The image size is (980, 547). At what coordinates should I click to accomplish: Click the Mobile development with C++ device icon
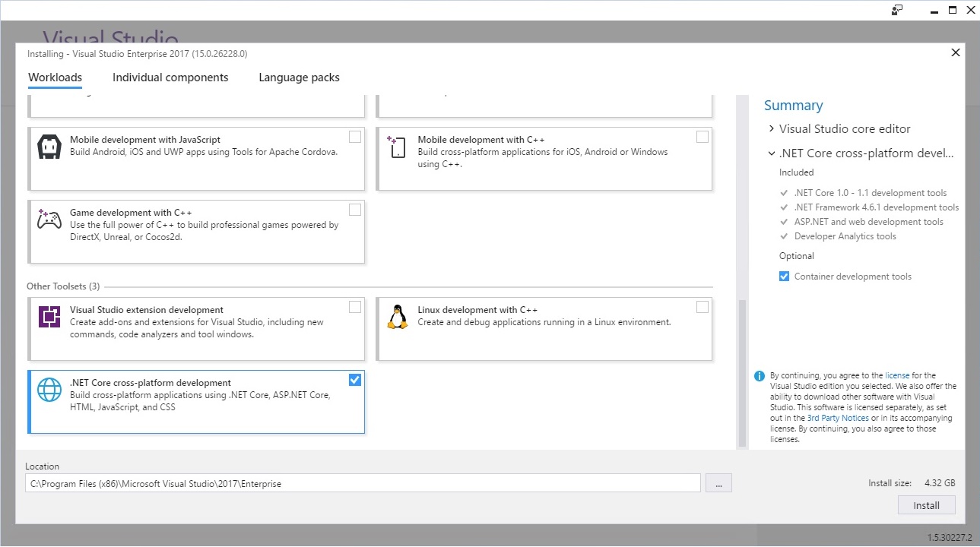(397, 147)
